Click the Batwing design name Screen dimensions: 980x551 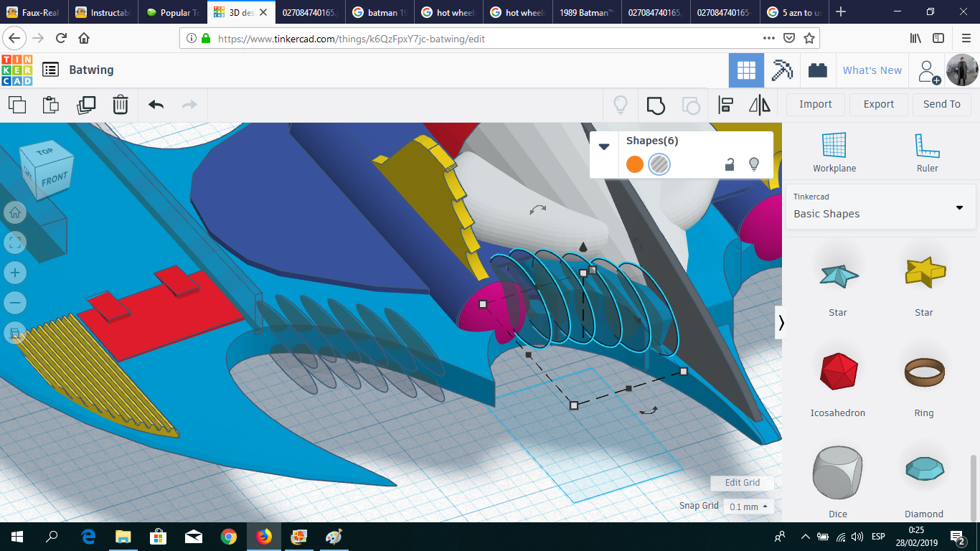(91, 70)
